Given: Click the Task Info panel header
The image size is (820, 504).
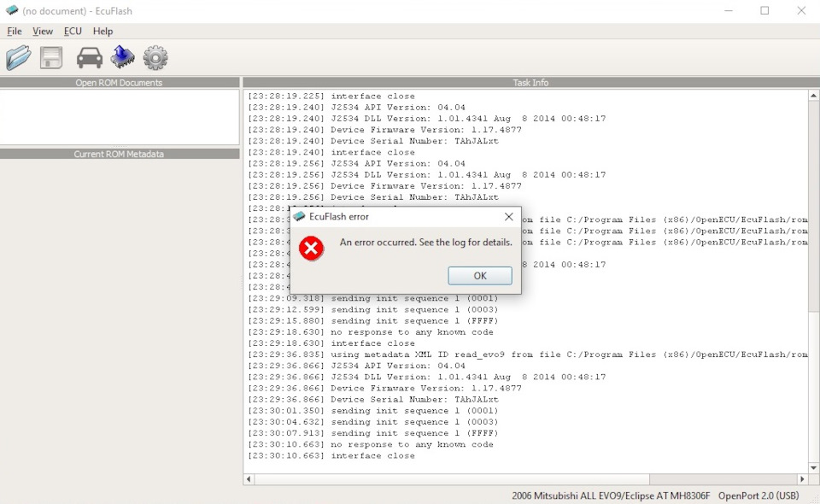Looking at the screenshot, I should pos(530,83).
